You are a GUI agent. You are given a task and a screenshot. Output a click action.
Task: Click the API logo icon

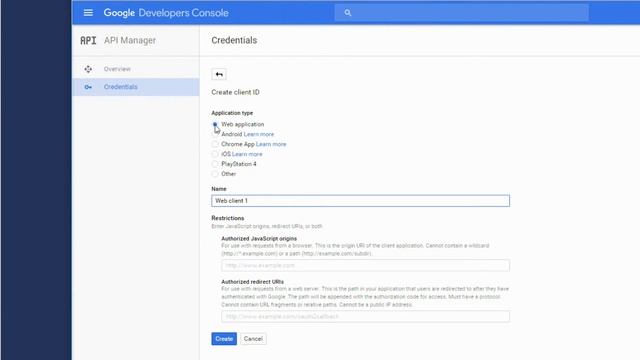click(88, 40)
